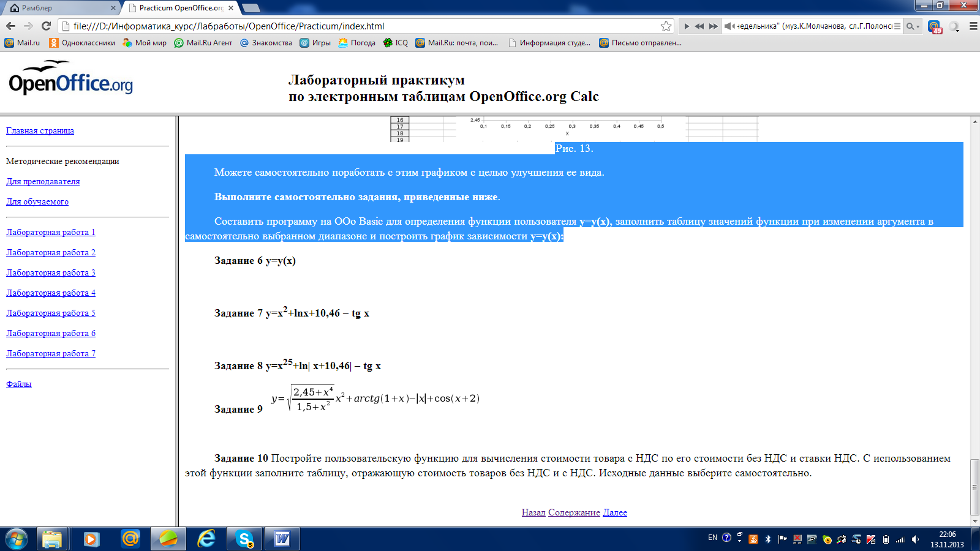Skip to next track in toolbar player
The width and height of the screenshot is (980, 551).
pos(714,26)
